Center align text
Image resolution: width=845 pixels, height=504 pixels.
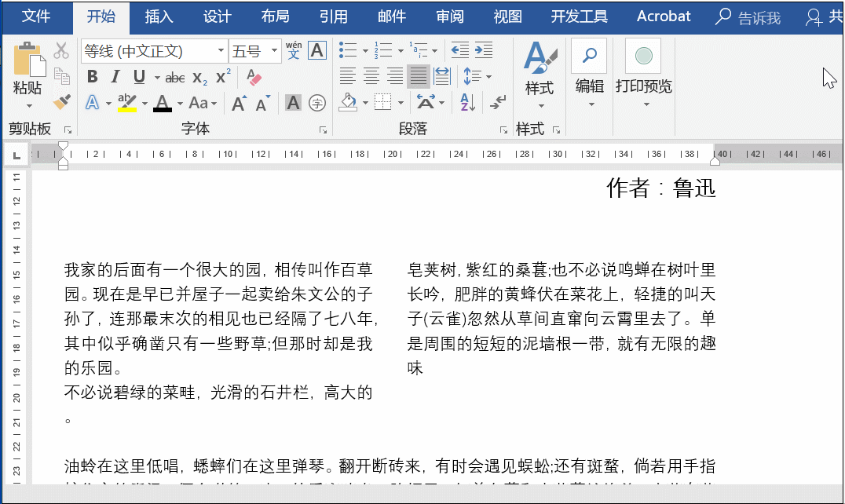371,76
